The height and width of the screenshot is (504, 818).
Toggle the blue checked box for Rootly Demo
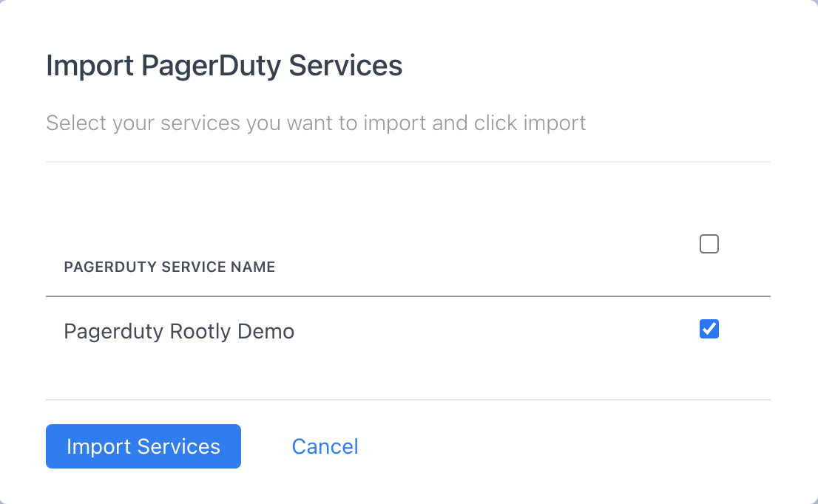pos(709,329)
